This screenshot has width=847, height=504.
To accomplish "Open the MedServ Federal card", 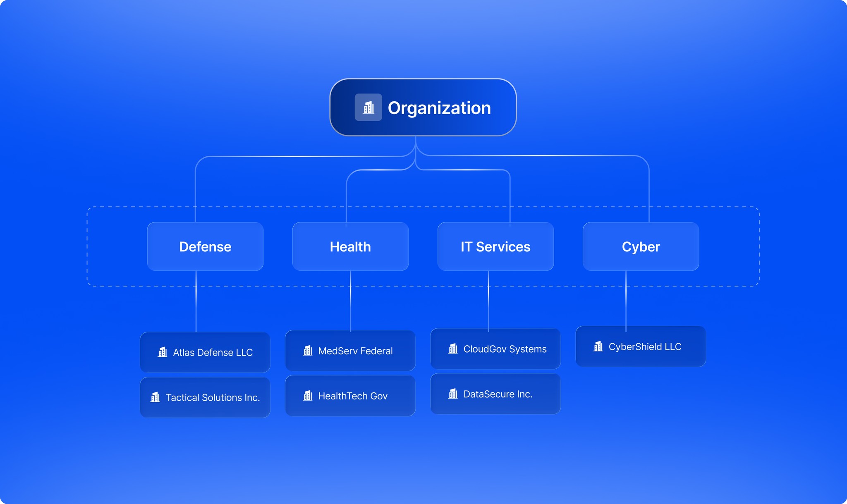I will click(355, 351).
